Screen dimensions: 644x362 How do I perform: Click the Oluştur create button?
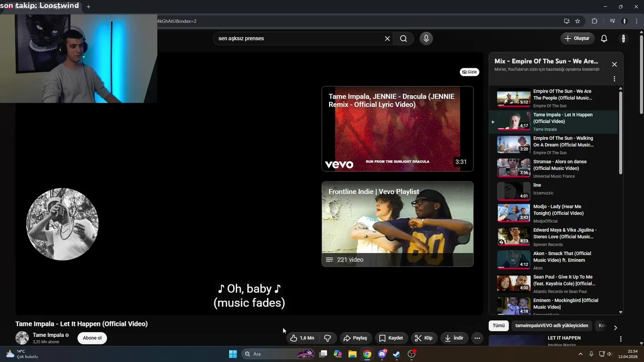(x=577, y=39)
